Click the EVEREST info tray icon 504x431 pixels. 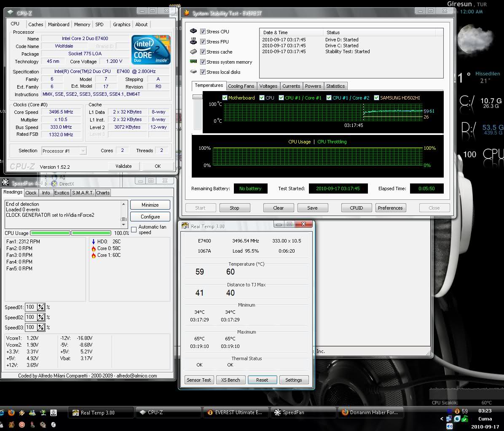[457, 411]
